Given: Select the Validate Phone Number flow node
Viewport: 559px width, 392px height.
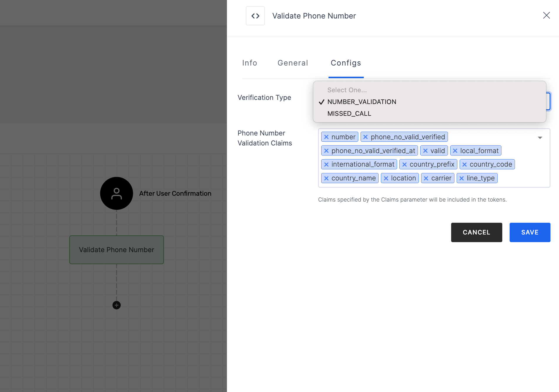Looking at the screenshot, I should coord(116,250).
